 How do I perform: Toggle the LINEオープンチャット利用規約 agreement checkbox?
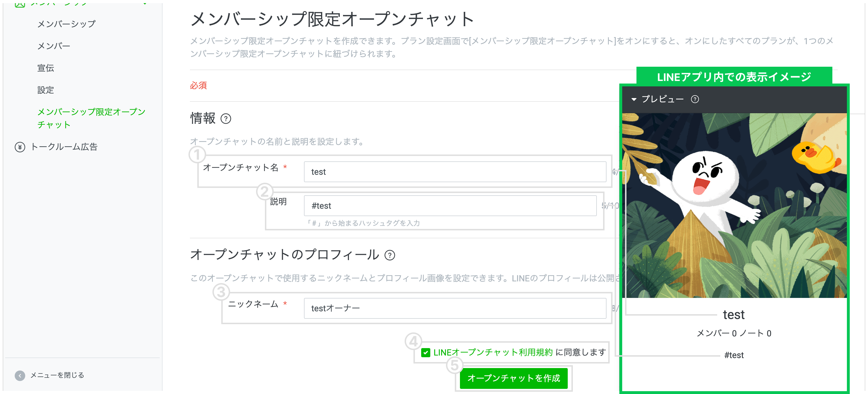click(x=425, y=353)
